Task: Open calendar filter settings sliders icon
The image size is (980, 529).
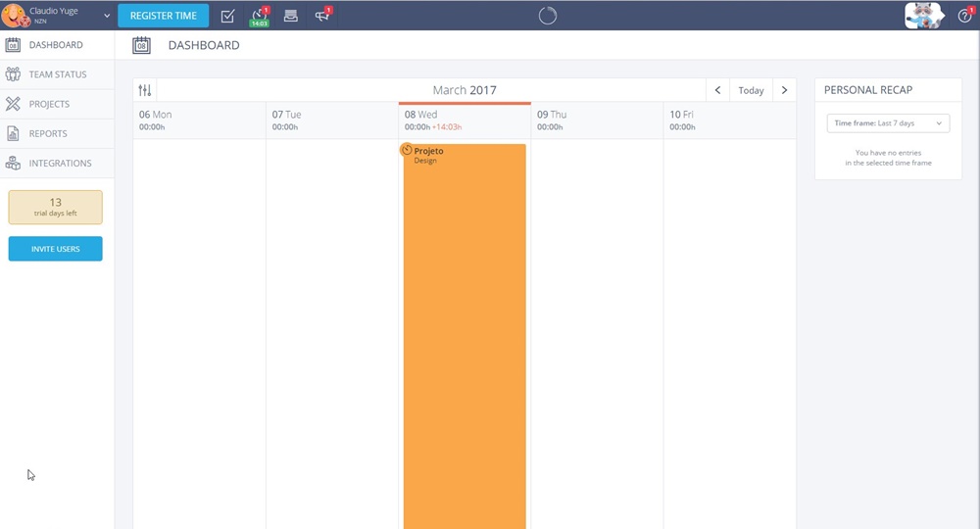Action: tap(145, 90)
